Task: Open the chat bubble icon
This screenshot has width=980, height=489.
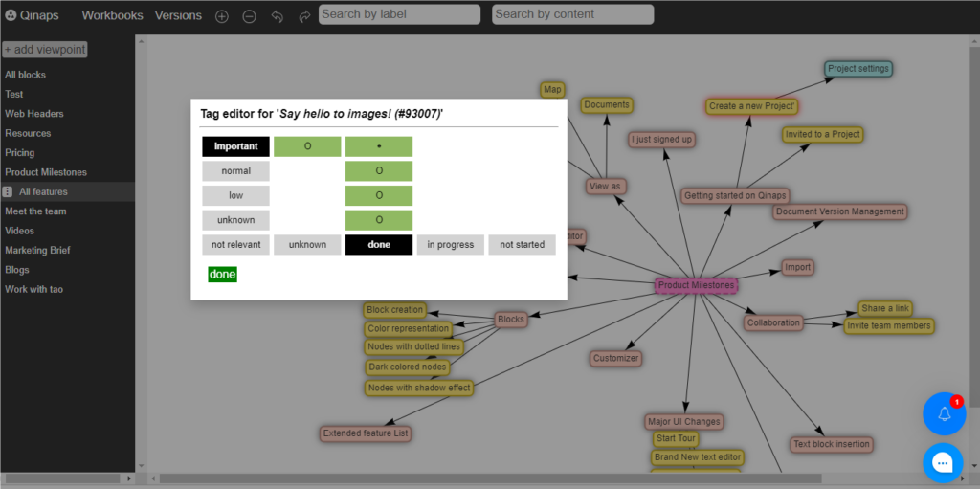Action: point(943,463)
